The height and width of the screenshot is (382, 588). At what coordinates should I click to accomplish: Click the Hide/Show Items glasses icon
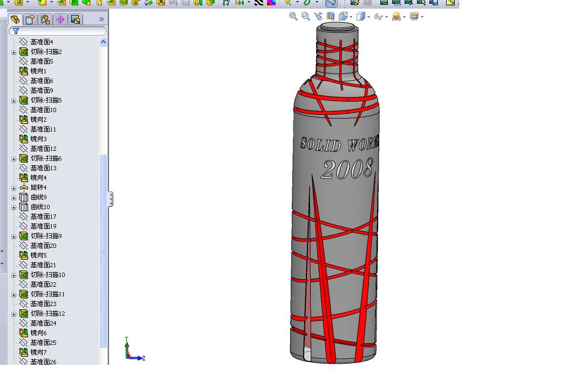click(378, 17)
